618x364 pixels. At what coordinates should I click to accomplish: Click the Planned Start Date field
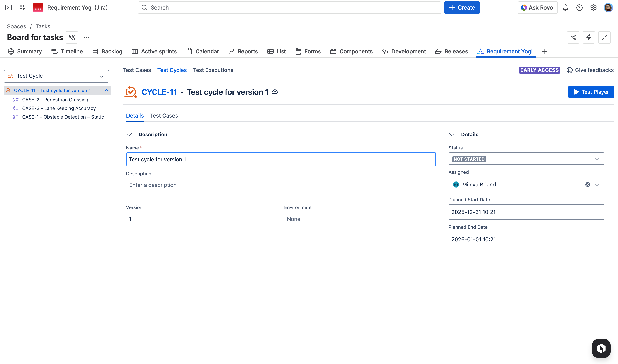[x=526, y=212]
